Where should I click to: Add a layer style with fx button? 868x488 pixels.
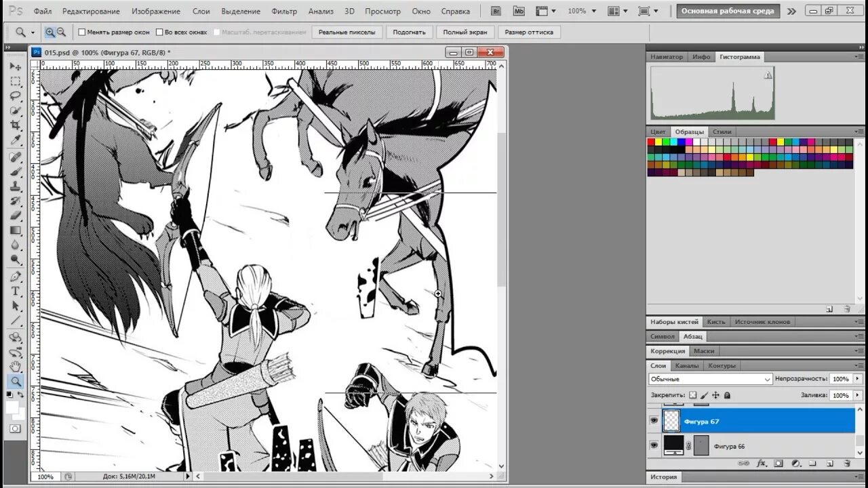[762, 464]
